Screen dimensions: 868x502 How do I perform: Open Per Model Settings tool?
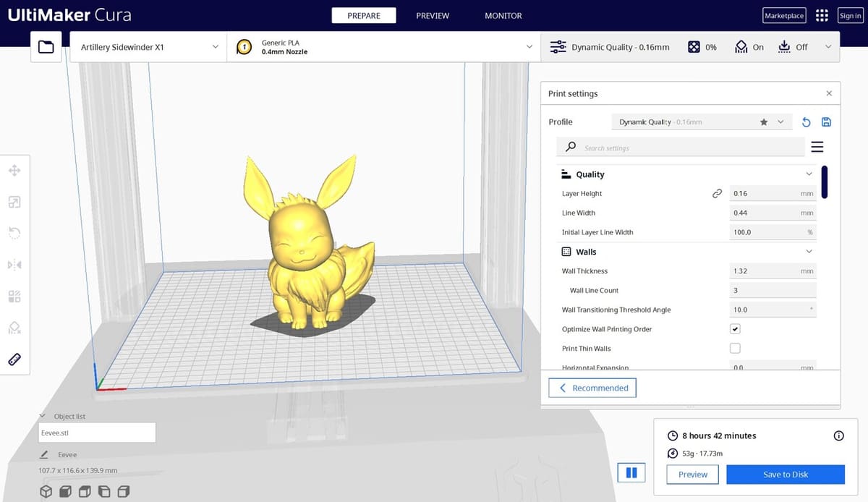point(14,296)
